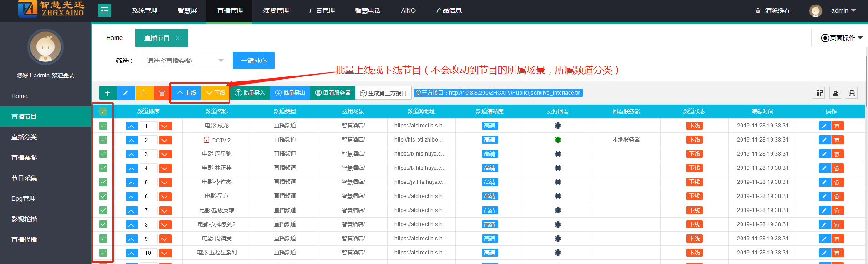This screenshot has height=264, width=868.
Task: Click the export icon above the table
Action: 835,93
